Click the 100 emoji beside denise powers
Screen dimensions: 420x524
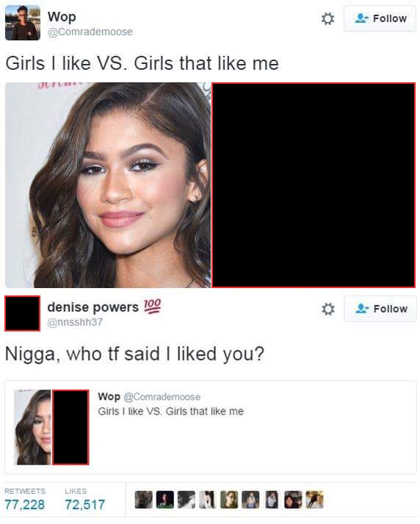[x=152, y=306]
